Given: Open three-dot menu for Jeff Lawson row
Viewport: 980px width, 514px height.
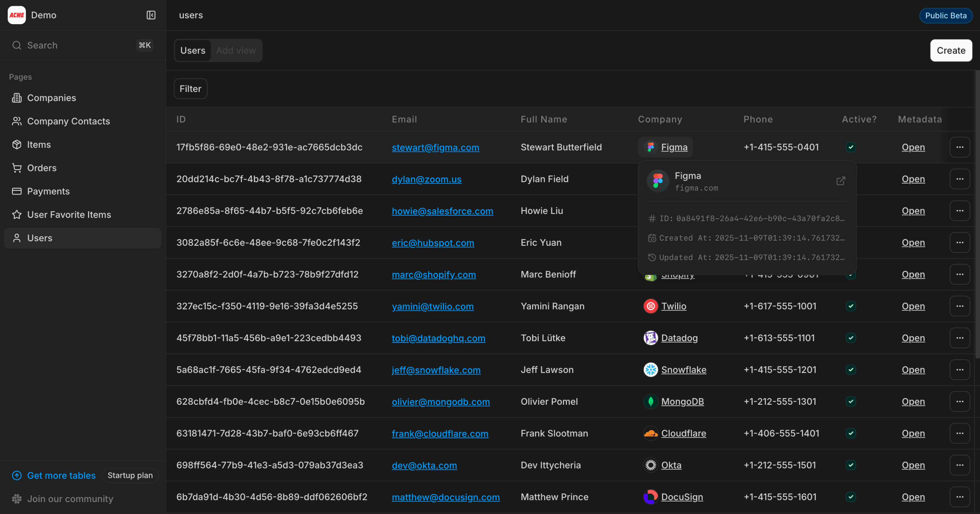Looking at the screenshot, I should click(960, 370).
